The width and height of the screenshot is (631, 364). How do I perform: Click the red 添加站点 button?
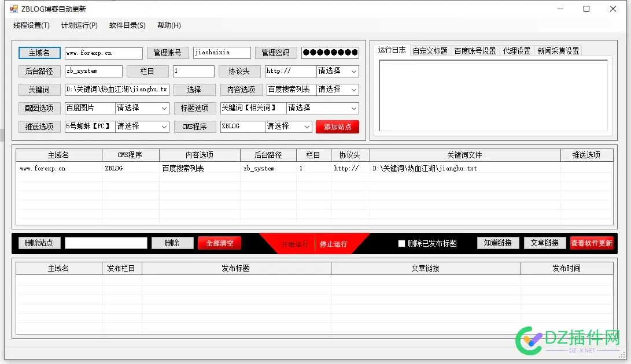tap(337, 127)
